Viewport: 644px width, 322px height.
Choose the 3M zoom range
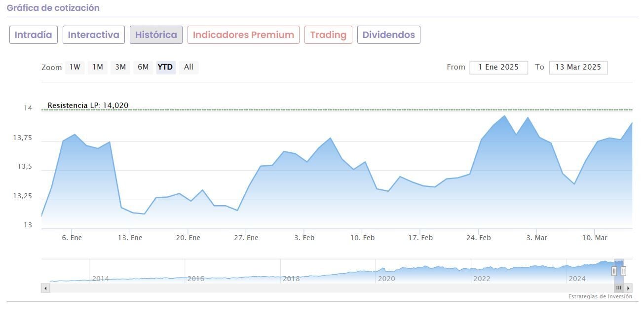pos(120,67)
